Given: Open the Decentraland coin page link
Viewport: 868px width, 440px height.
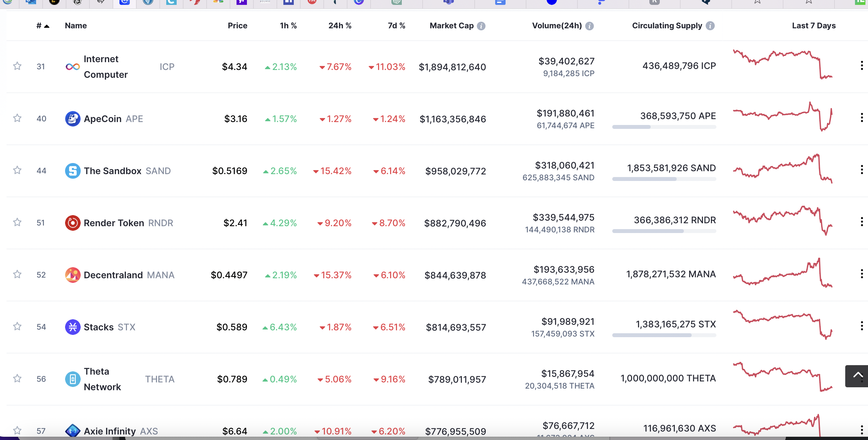Looking at the screenshot, I should [113, 275].
